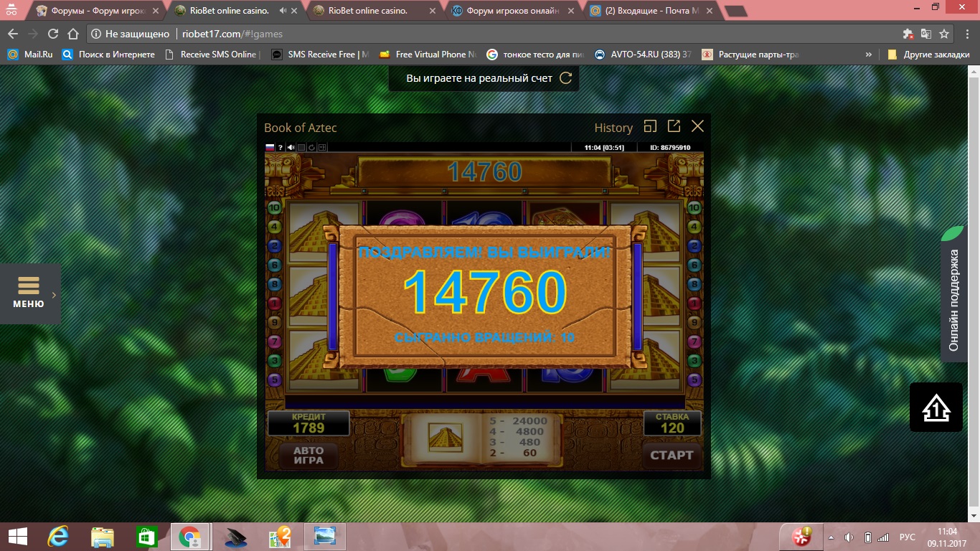The image size is (980, 551).
Task: Click the АВТО ИГРА autoplay button
Action: (x=308, y=455)
